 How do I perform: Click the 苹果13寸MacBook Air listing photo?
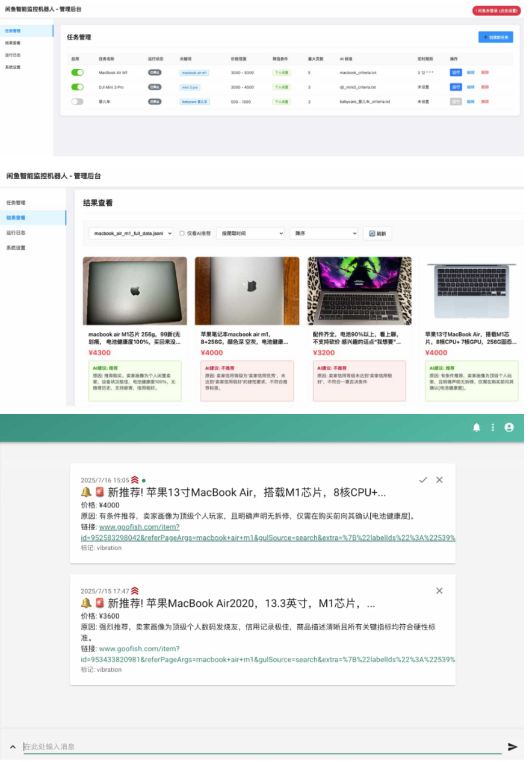pyautogui.click(x=472, y=291)
